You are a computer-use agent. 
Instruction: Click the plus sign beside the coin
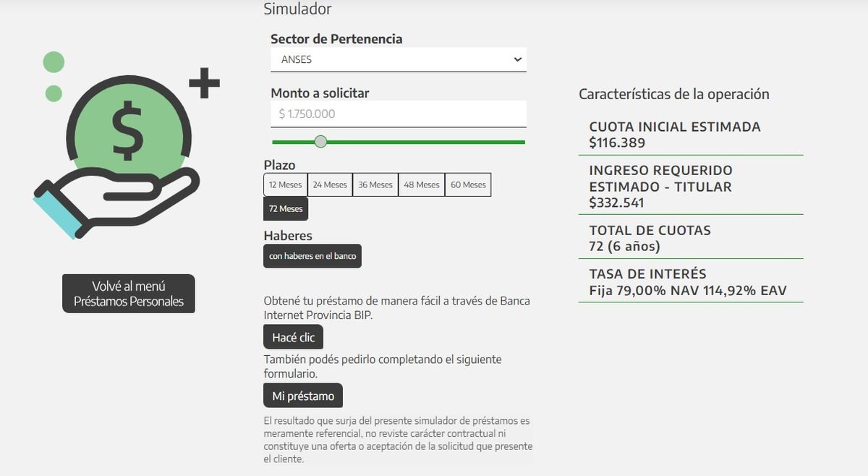(204, 84)
